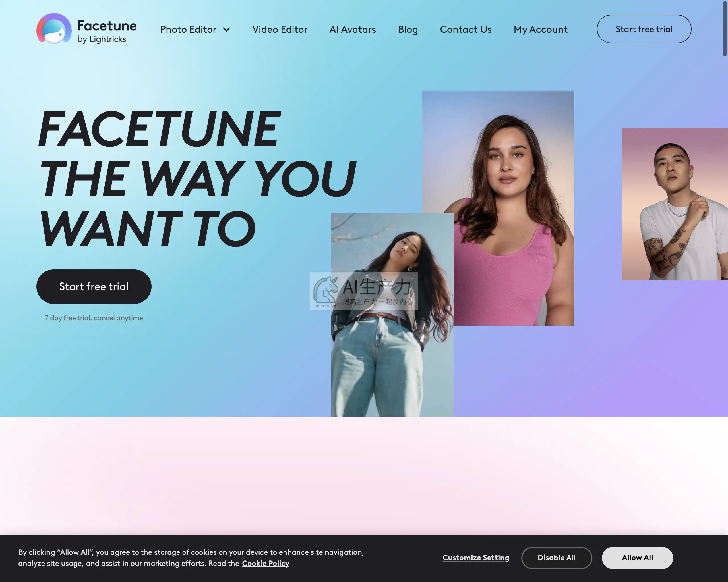
Task: Allow All cookies
Action: point(637,558)
